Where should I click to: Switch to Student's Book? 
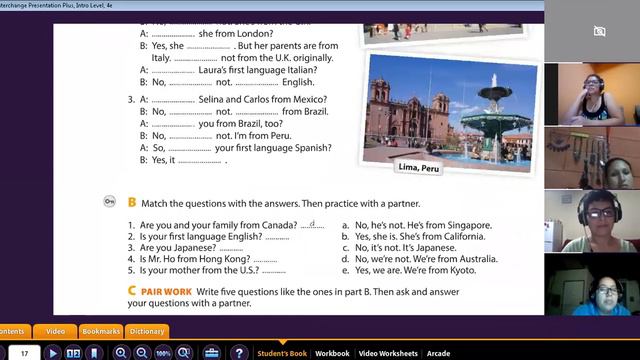coord(282,353)
